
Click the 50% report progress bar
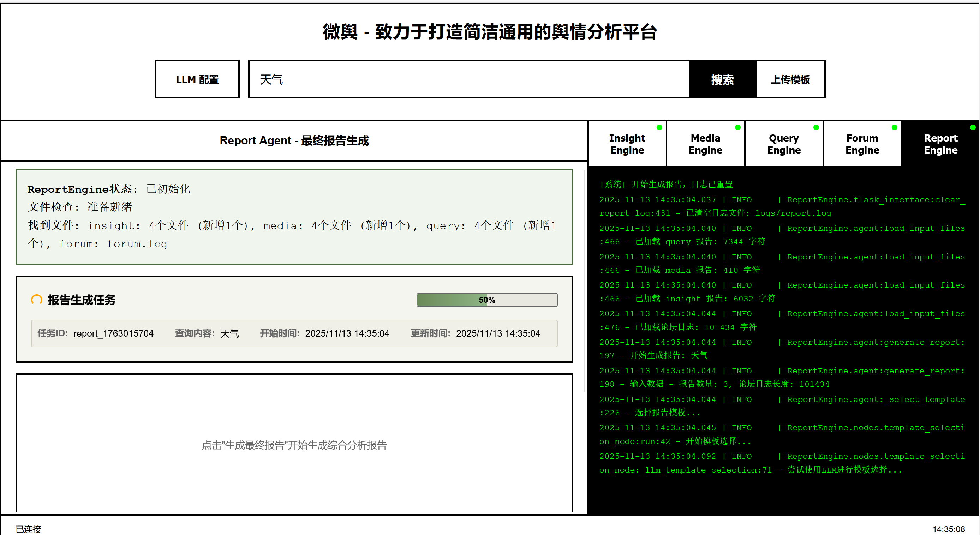487,300
